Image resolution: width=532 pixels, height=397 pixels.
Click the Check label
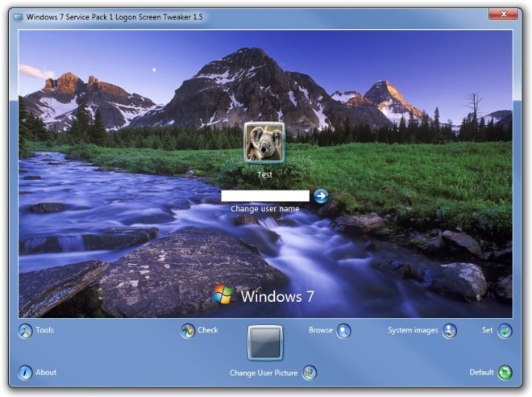208,330
